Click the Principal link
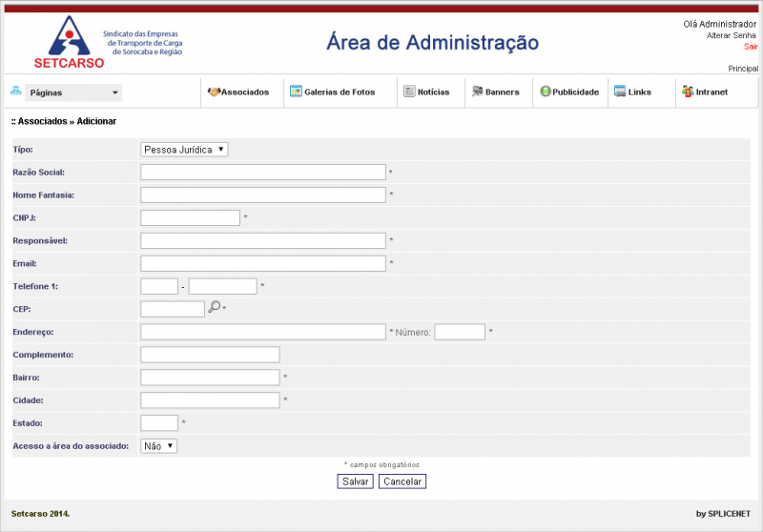 click(743, 69)
